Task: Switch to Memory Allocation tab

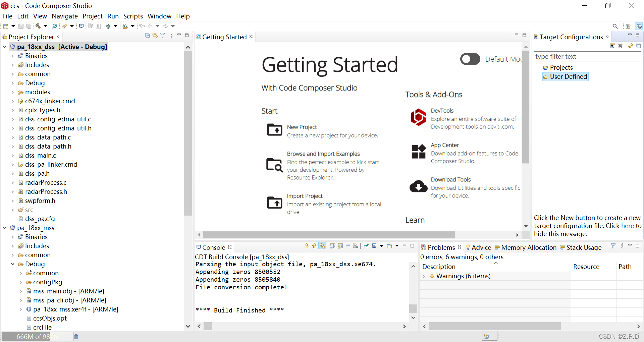Action: pyautogui.click(x=526, y=247)
